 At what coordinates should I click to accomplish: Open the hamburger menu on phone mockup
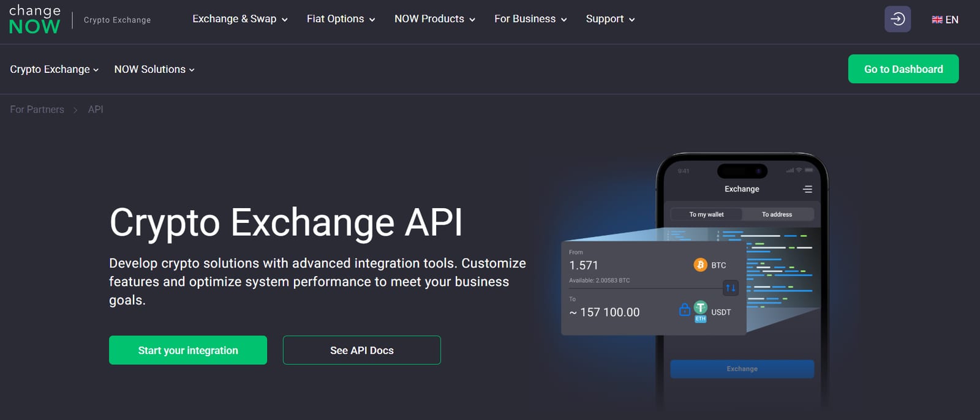pyautogui.click(x=807, y=189)
